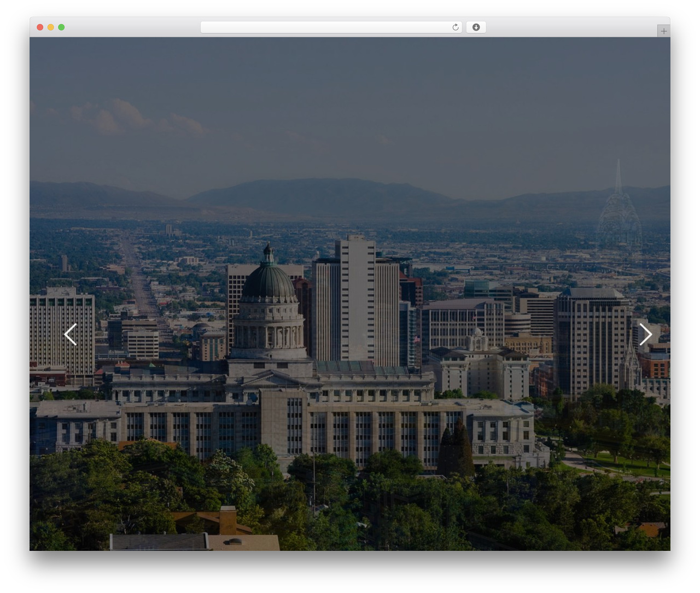
Task: Advance to the next slide with the right arrow
Action: (x=646, y=334)
